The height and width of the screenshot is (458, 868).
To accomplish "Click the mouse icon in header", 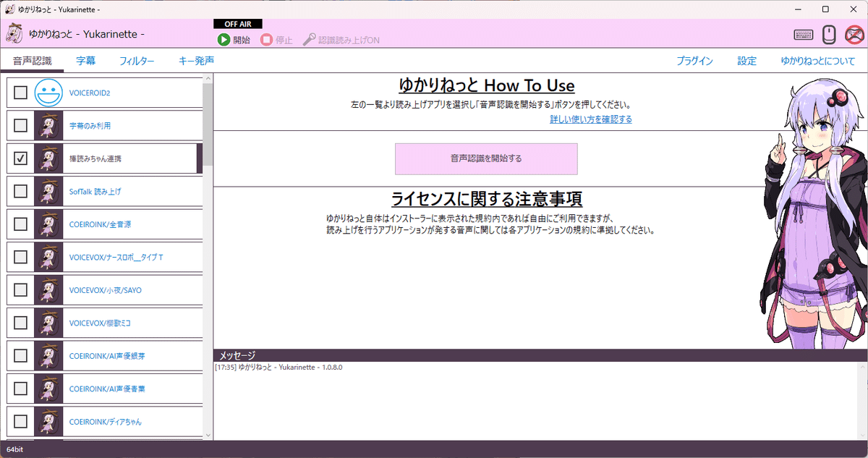I will [x=829, y=34].
